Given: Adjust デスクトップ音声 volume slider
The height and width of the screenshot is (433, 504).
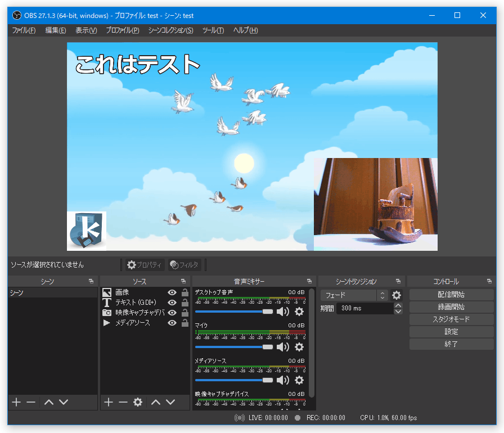Looking at the screenshot, I should 234,312.
